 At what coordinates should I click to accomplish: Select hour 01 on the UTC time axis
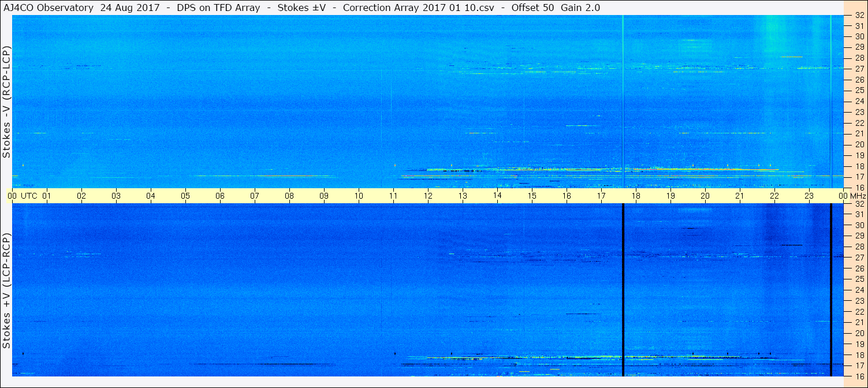(47, 196)
